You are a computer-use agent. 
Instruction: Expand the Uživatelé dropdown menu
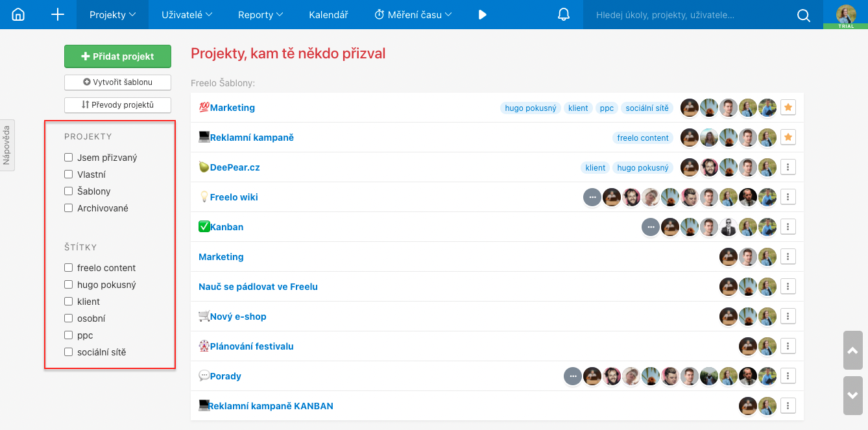click(x=187, y=14)
